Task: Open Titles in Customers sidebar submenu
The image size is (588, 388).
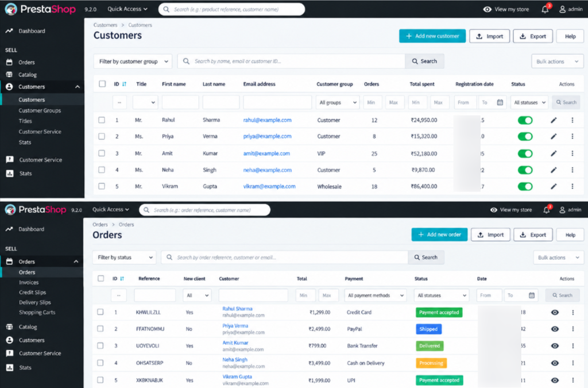Action: tap(25, 121)
